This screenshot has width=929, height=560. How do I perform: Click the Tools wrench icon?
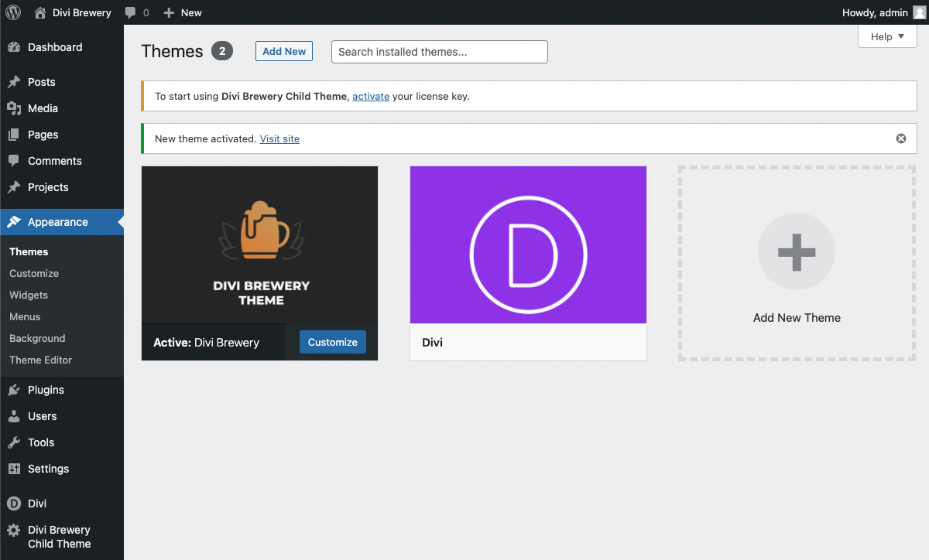14,442
